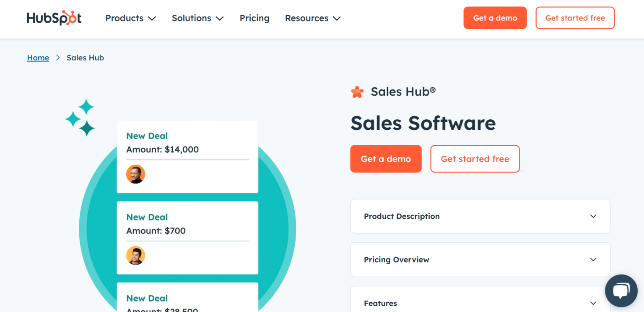Image resolution: width=644 pixels, height=312 pixels.
Task: Open the live chat widget
Action: point(621,291)
